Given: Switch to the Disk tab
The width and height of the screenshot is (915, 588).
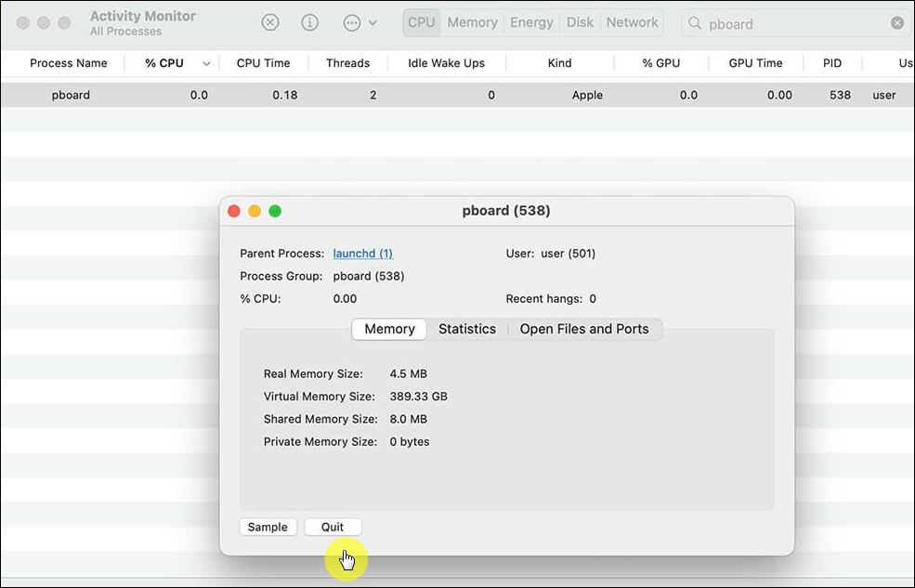Looking at the screenshot, I should (x=580, y=22).
